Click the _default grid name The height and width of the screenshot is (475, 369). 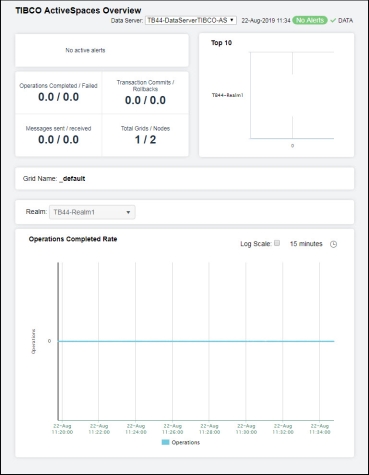coord(72,179)
